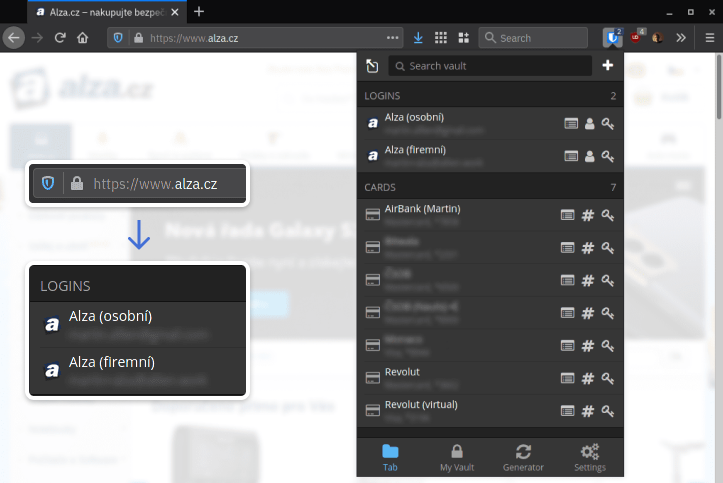Click the page vertical scrollbar
Viewport: 723px width, 483px height.
click(718, 87)
